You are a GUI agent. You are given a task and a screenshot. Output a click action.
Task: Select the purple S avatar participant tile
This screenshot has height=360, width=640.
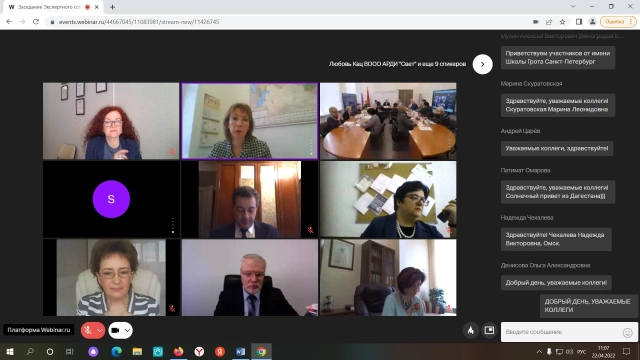coord(111,199)
